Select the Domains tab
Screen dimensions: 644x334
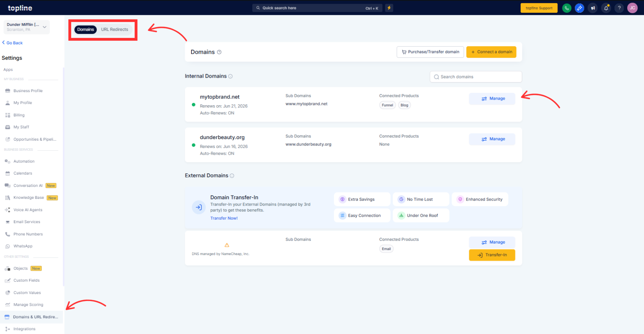coord(86,29)
